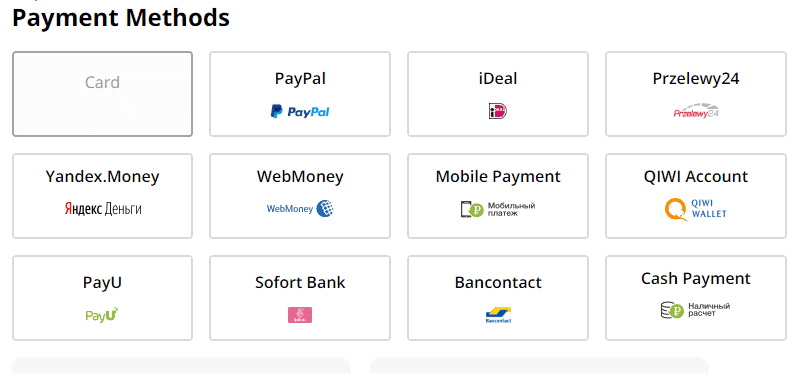Choose the Yandex.Money option
Screen dimensions: 808x373
tap(103, 196)
